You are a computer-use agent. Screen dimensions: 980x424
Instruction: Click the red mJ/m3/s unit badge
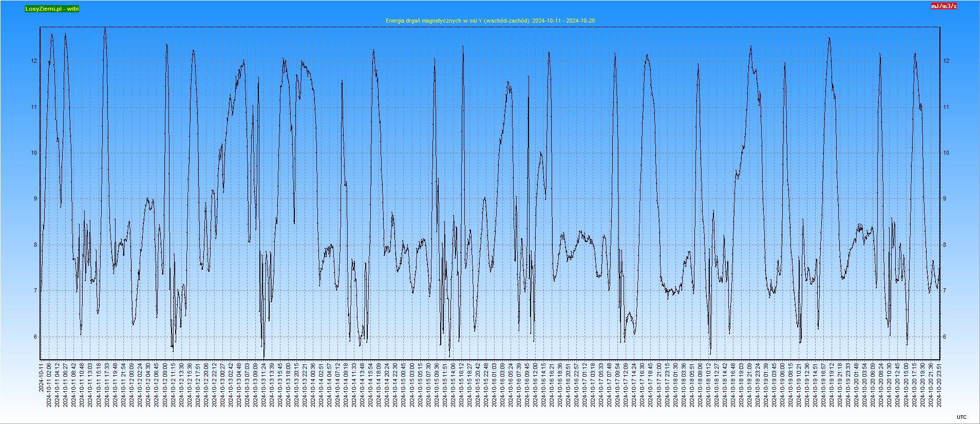[x=944, y=6]
